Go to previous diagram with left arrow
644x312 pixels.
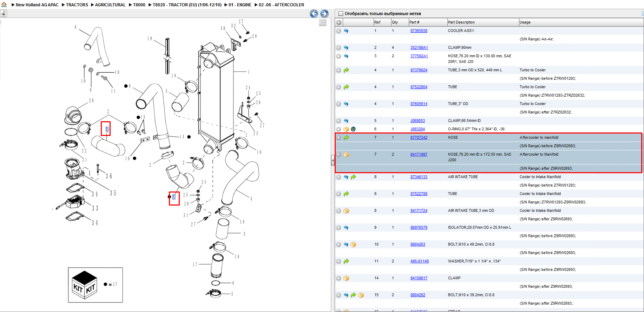(x=314, y=14)
